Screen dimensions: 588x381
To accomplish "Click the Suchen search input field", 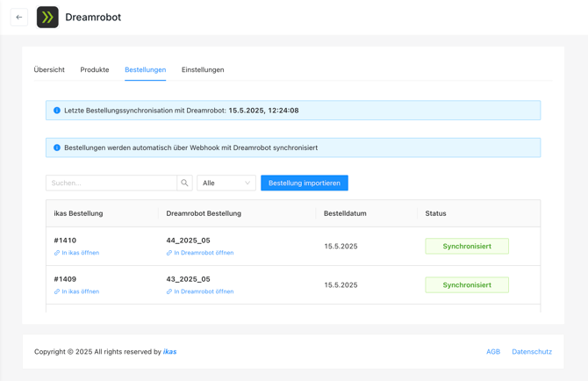I will pos(111,183).
